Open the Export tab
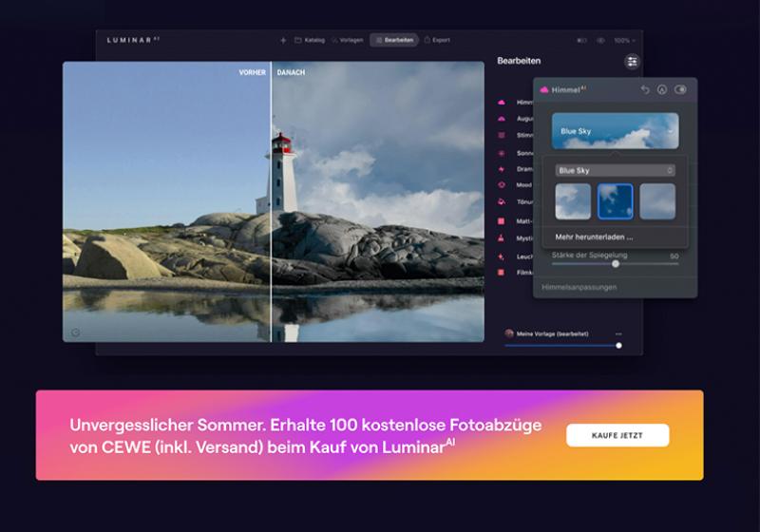 [x=437, y=40]
